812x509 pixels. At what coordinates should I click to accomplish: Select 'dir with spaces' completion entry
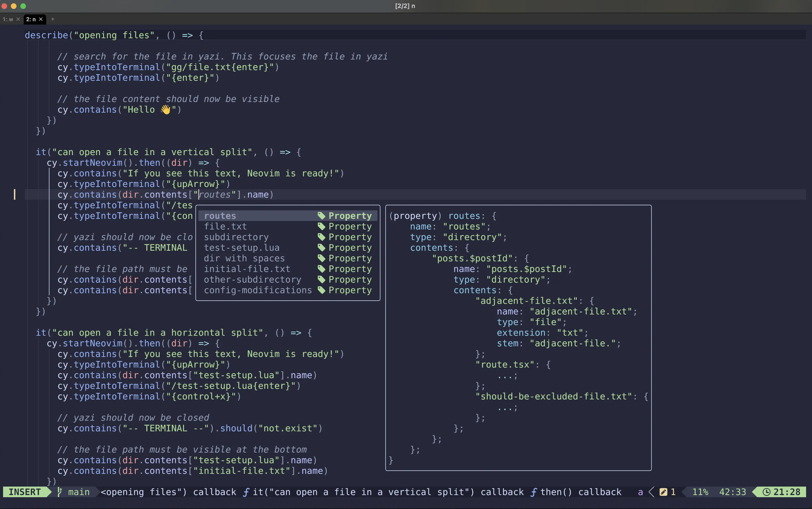point(244,258)
